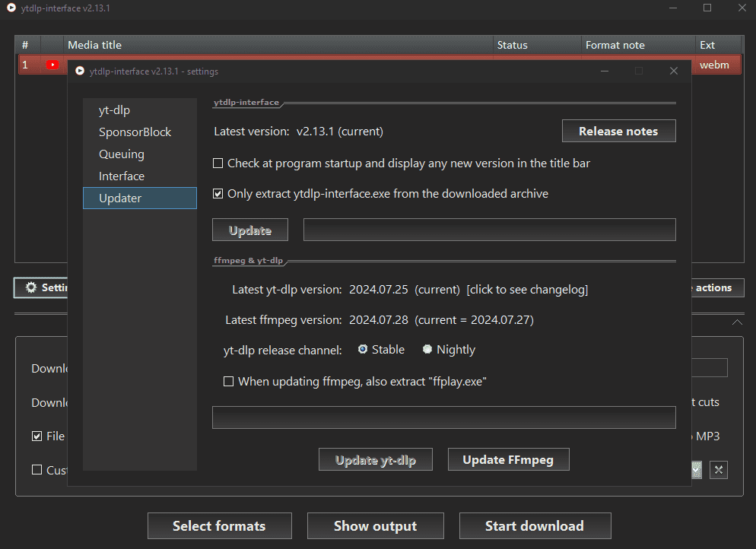Enable also extract ffplay.exe checkbox
The height and width of the screenshot is (549, 756).
click(228, 382)
